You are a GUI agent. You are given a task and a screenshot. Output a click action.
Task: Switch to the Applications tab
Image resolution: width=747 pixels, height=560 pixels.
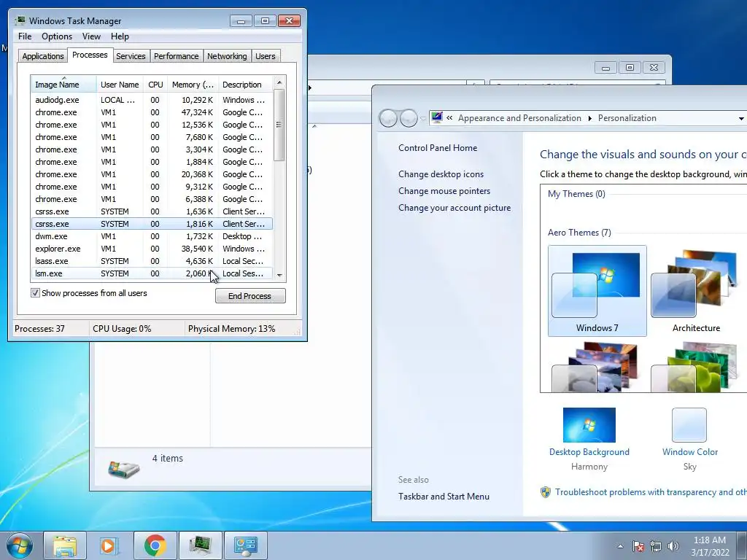(x=43, y=55)
